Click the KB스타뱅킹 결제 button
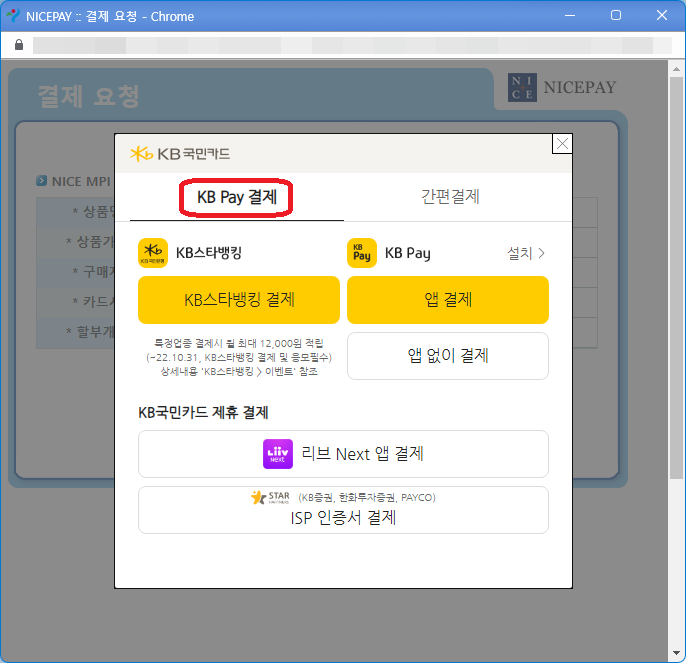This screenshot has height=663, width=686. click(239, 300)
